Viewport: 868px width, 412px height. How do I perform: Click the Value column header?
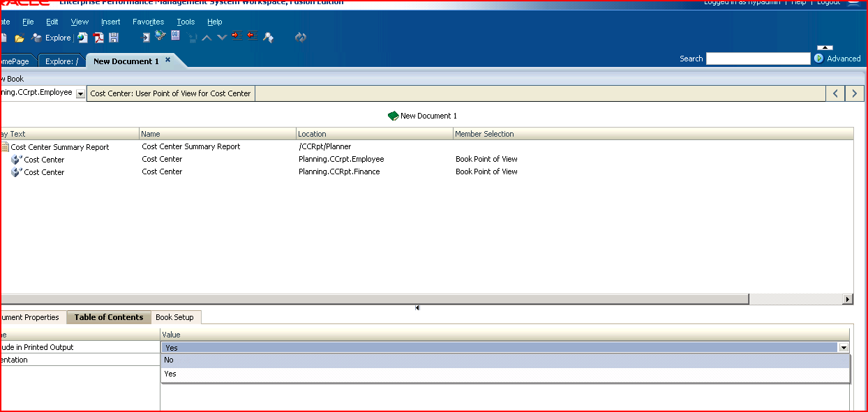click(505, 335)
